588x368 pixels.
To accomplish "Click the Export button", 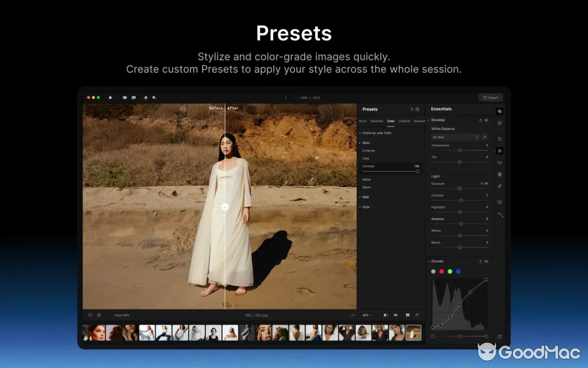I will (491, 97).
